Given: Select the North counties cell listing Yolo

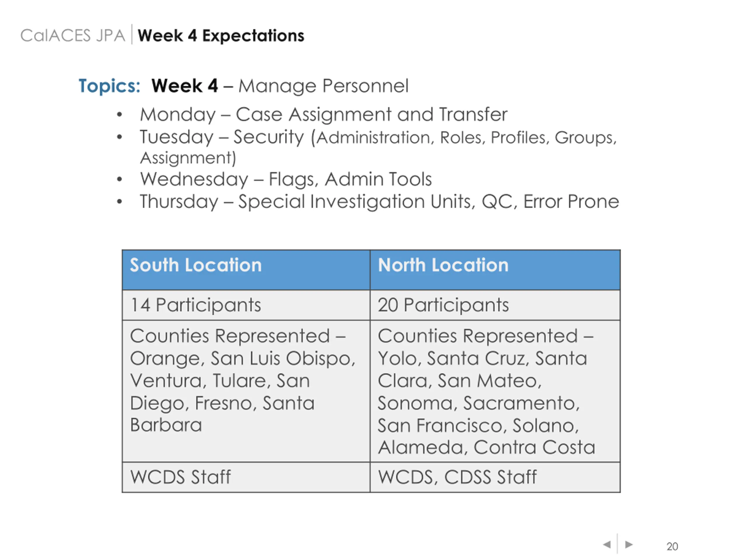Looking at the screenshot, I should click(495, 391).
